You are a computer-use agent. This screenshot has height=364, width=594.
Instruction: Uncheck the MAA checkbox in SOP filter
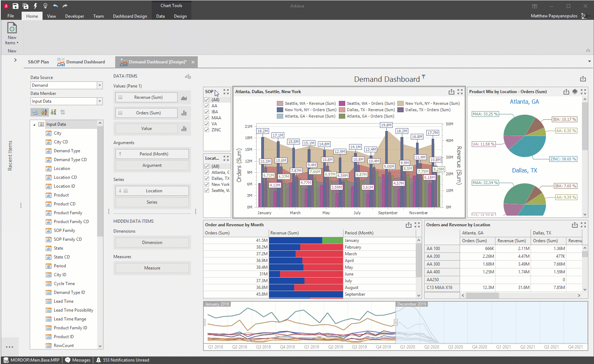(207, 118)
